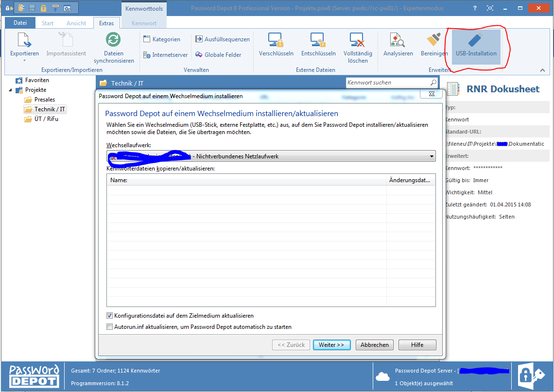This screenshot has height=392, width=554.
Task: Uncheck Konfigurationsdatei auf dem Zielmedium aktualisieren
Action: 109,316
